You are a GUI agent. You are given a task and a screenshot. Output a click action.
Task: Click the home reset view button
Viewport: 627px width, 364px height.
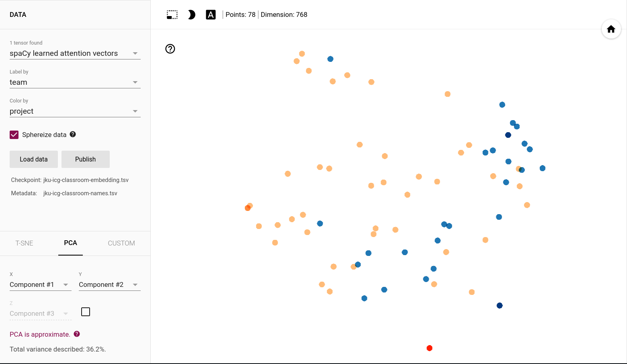611,29
